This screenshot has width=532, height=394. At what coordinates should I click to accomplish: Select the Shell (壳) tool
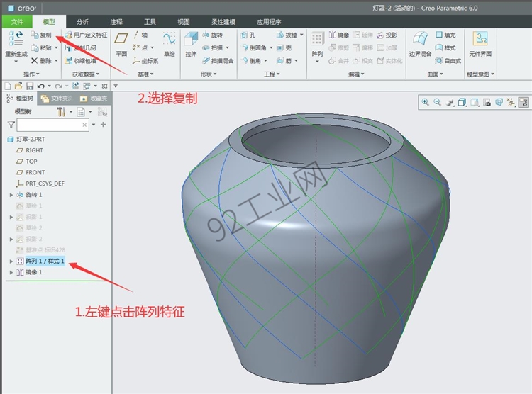pyautogui.click(x=284, y=47)
